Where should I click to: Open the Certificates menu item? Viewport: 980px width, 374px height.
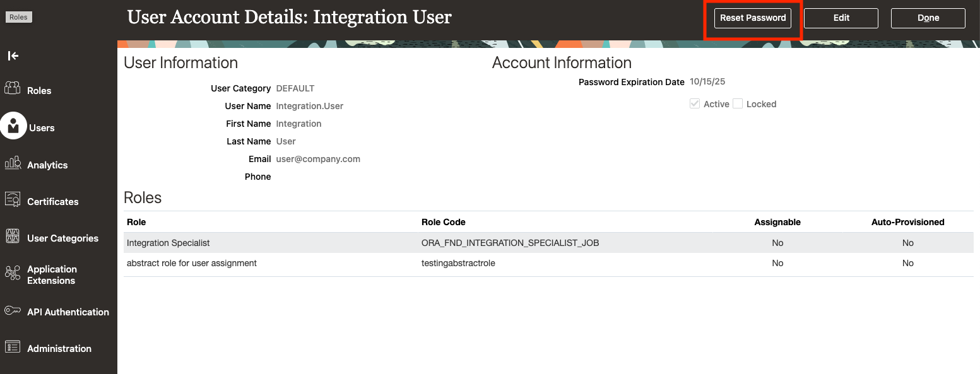click(53, 202)
